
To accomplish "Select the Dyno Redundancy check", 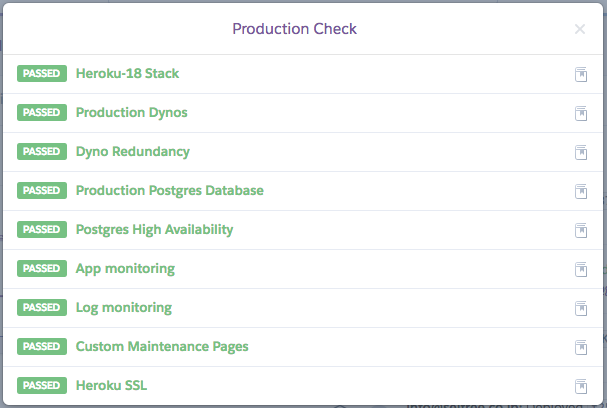I will point(133,152).
